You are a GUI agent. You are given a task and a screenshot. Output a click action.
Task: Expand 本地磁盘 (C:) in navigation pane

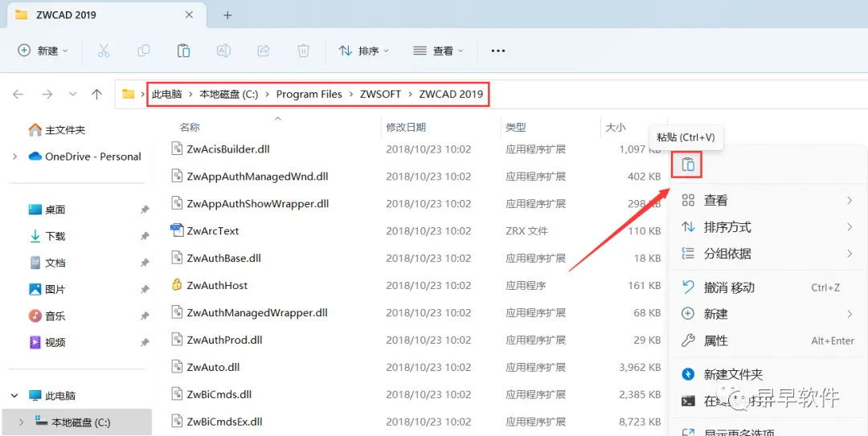[22, 422]
